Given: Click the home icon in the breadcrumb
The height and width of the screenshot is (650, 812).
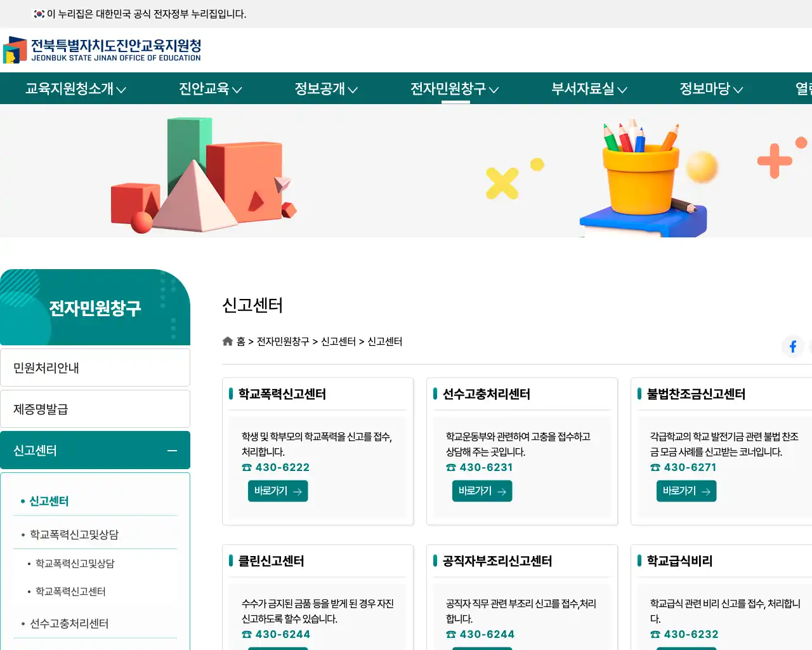Looking at the screenshot, I should pyautogui.click(x=227, y=341).
